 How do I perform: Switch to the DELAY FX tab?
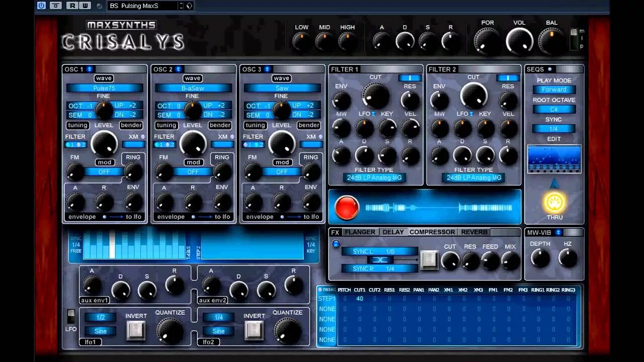tap(393, 232)
